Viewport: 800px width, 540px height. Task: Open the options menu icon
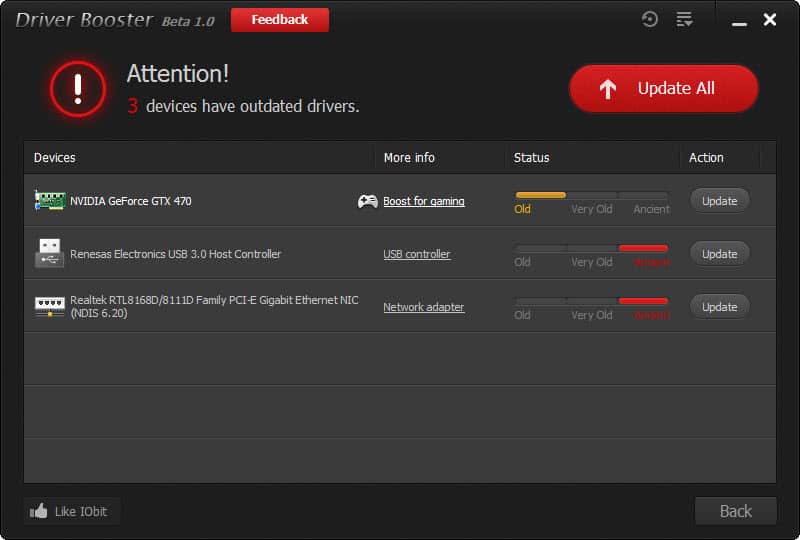tap(684, 19)
